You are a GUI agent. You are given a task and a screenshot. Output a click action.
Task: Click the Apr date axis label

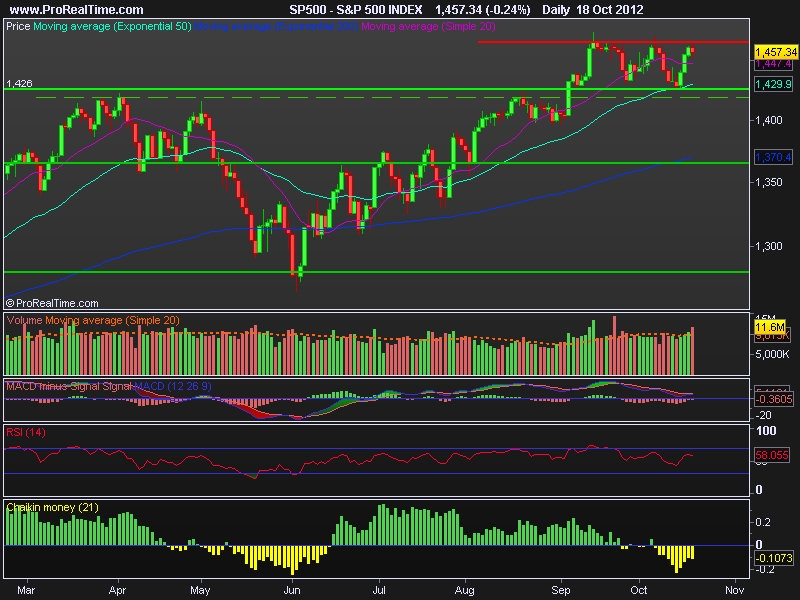117,590
